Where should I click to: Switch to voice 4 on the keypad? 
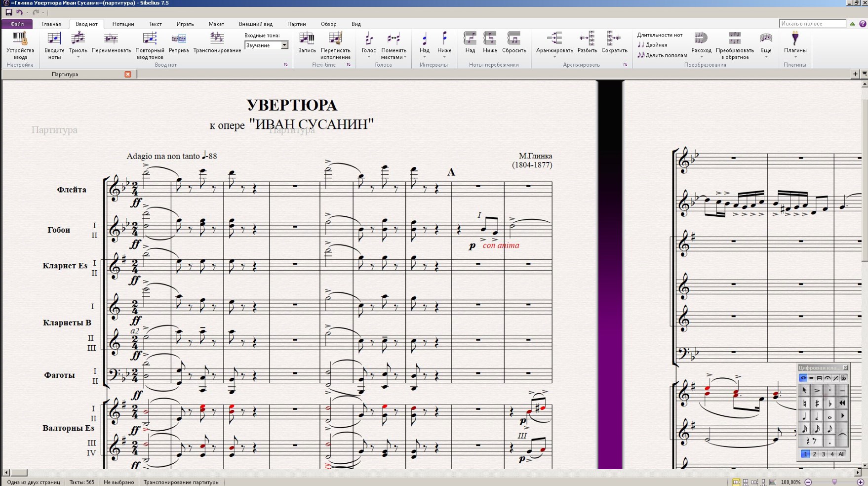pos(832,454)
